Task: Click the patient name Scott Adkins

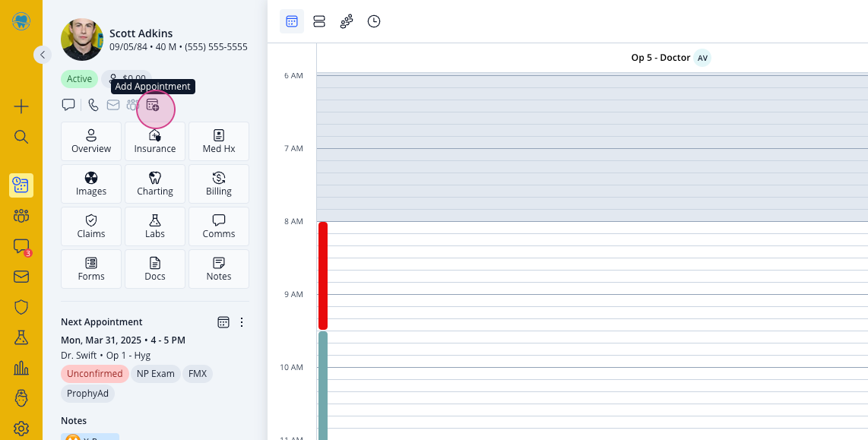Action: coord(141,33)
